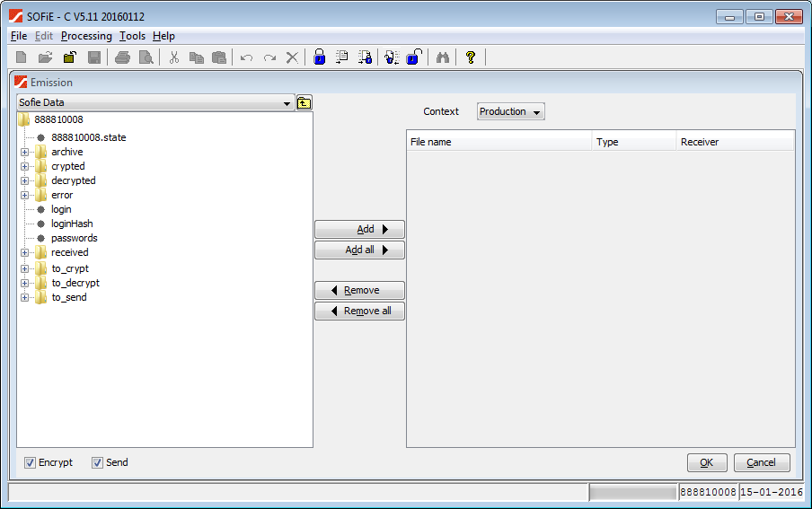Select the loginHash file in tree
This screenshot has height=509, width=812.
(x=72, y=224)
